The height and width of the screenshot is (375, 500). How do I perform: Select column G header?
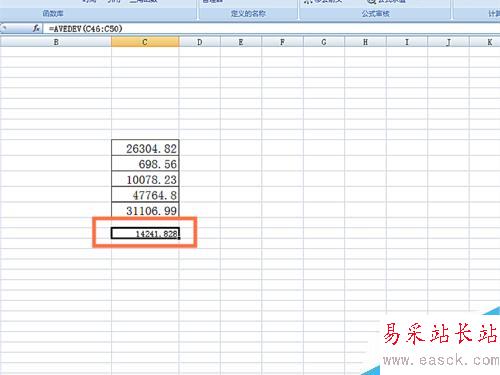pos(324,42)
